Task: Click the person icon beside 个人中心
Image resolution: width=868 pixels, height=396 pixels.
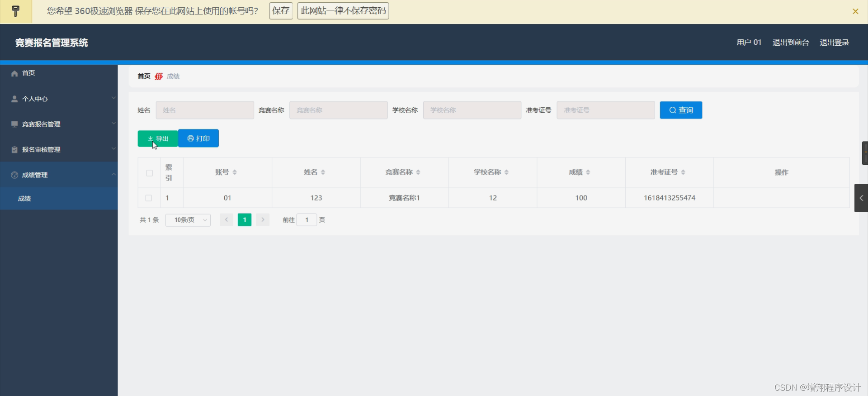Action: (x=14, y=99)
